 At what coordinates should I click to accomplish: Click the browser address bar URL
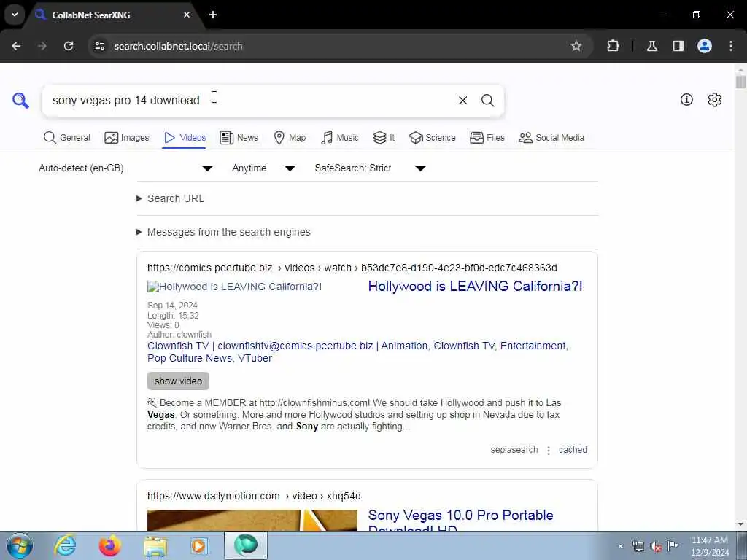pyautogui.click(x=178, y=46)
